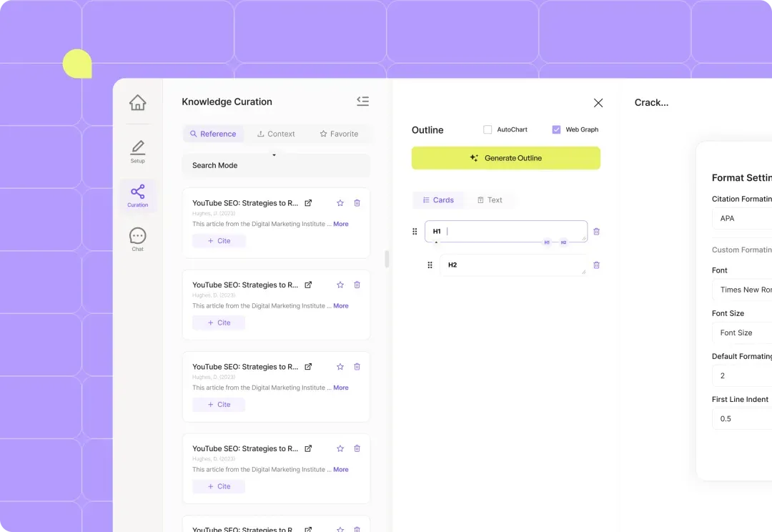The width and height of the screenshot is (772, 532).
Task: Open the Times New Roman font dropdown
Action: pos(741,290)
